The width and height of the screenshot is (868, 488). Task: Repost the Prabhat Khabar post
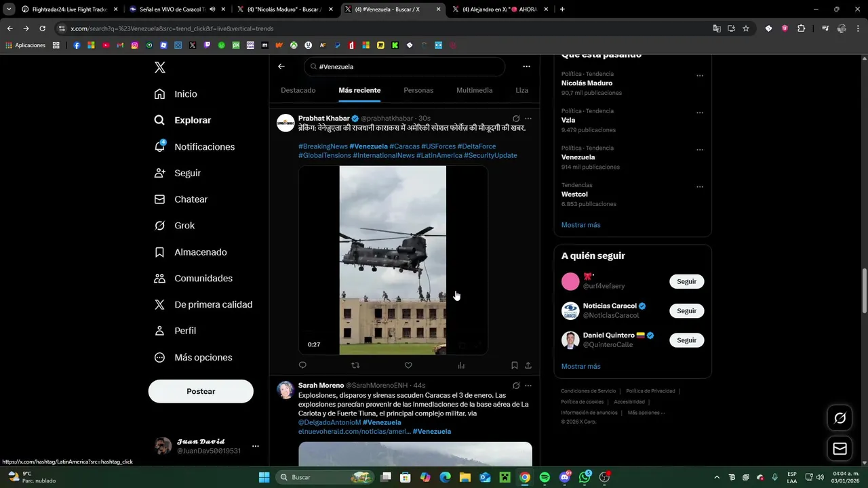tap(355, 365)
